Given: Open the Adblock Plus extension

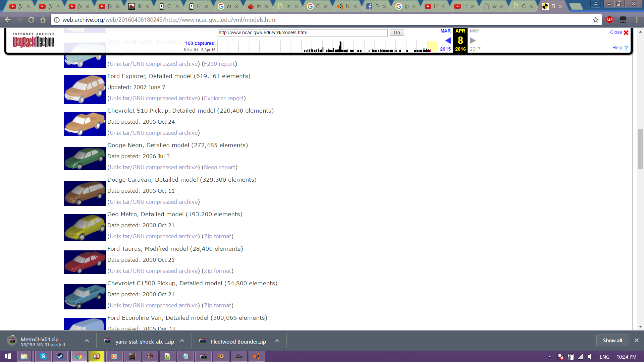Looking at the screenshot, I should (x=610, y=20).
